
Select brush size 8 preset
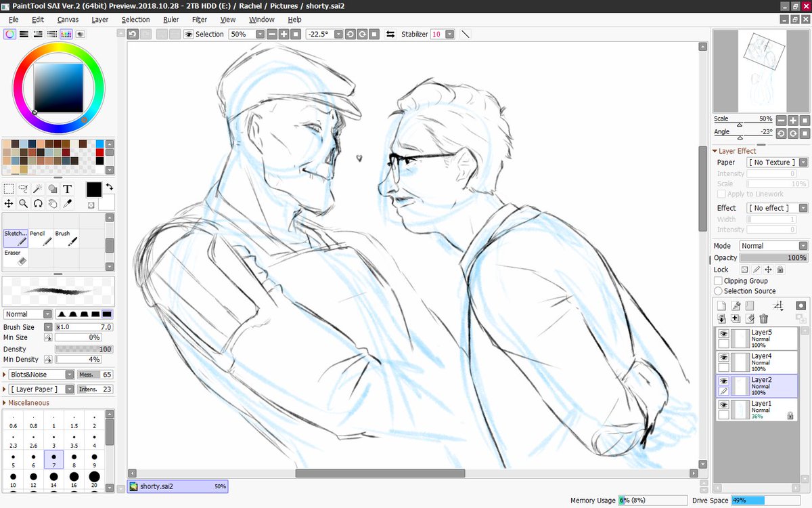coord(74,459)
